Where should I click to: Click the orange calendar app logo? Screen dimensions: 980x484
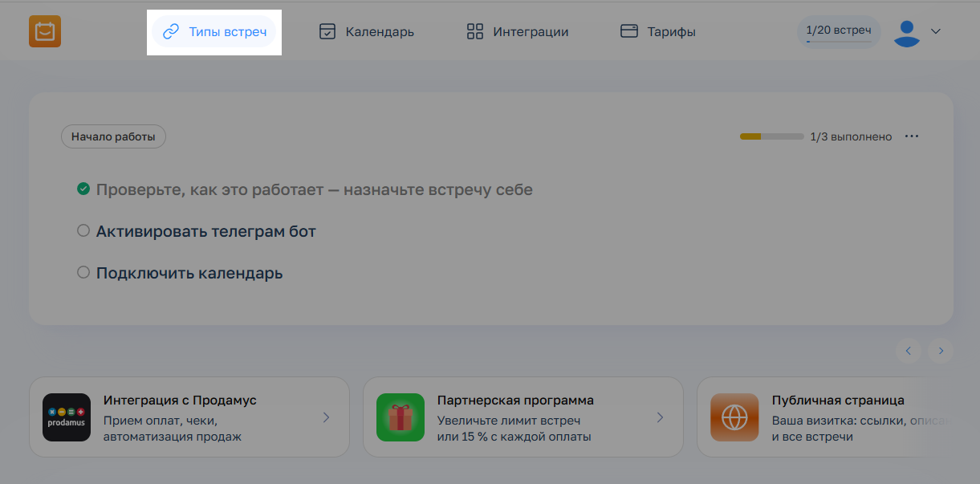point(44,31)
